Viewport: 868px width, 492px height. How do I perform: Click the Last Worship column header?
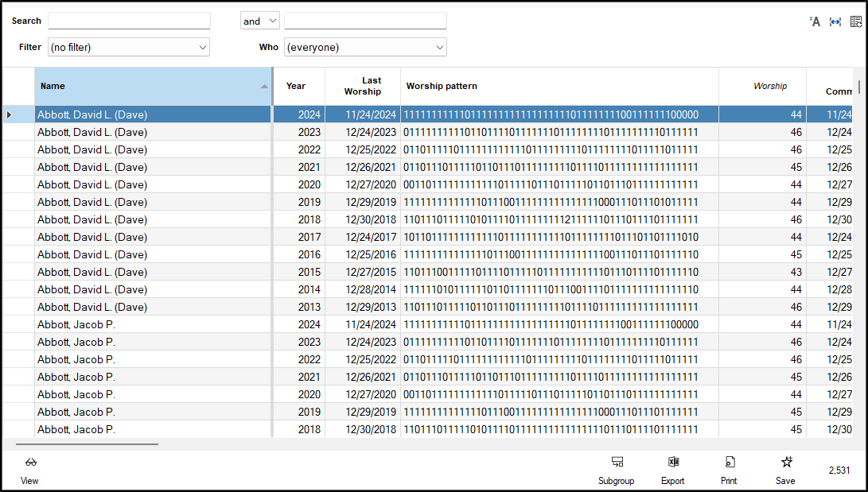[363, 86]
